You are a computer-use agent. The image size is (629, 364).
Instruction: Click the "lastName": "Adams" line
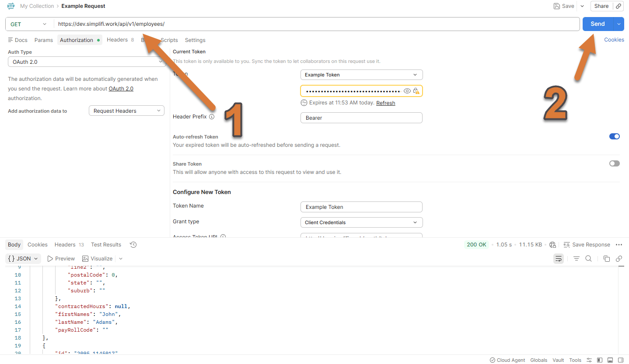(86, 322)
